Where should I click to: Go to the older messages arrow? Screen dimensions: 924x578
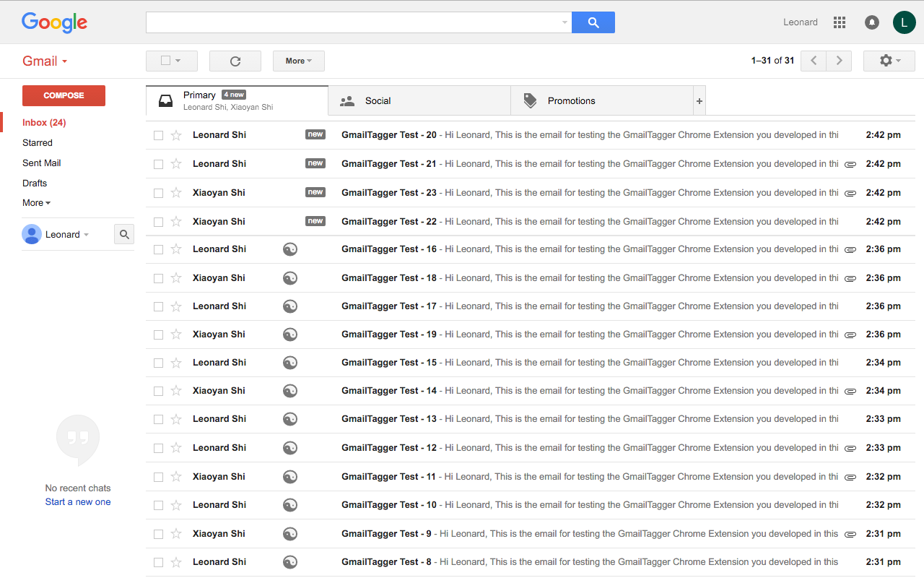click(x=839, y=61)
